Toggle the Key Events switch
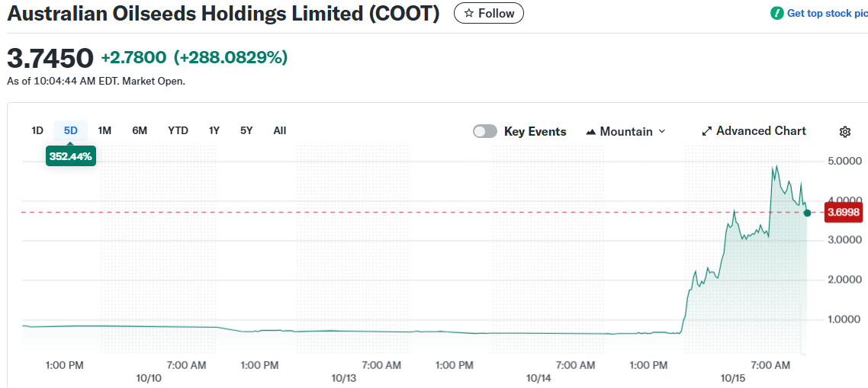 pos(485,131)
